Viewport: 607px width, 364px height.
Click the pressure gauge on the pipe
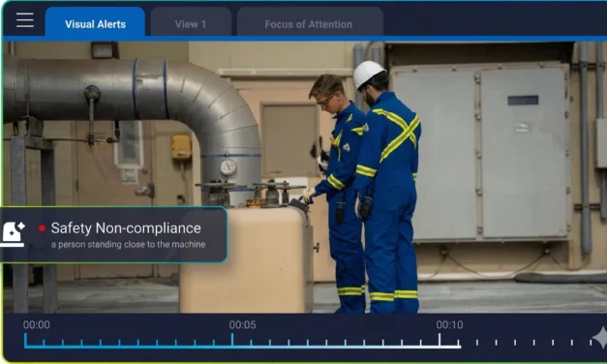coord(228,167)
